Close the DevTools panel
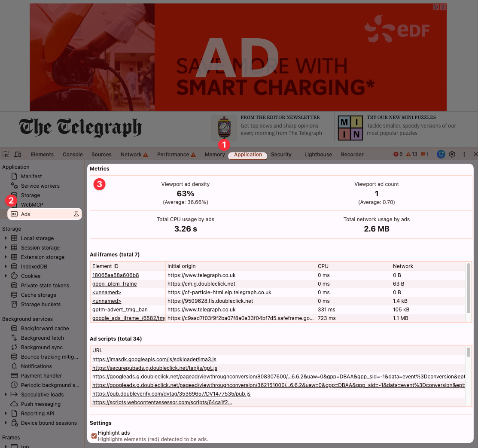The width and height of the screenshot is (478, 448). click(475, 154)
